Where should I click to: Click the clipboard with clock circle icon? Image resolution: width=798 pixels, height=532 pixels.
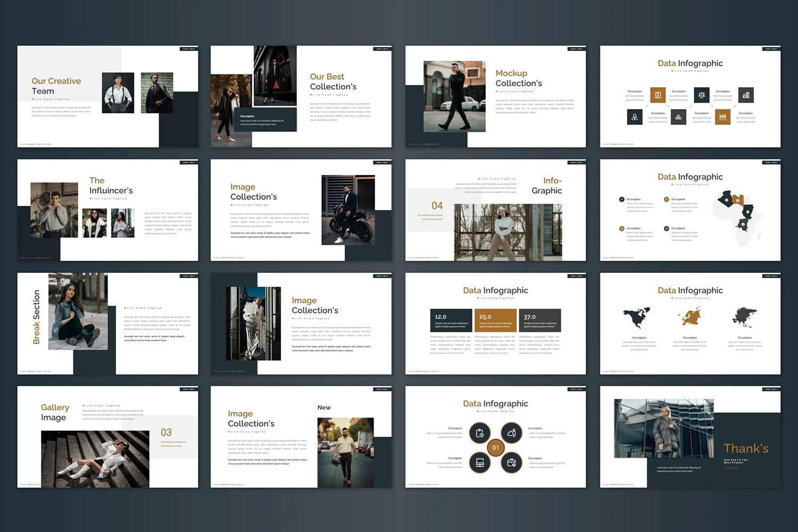pyautogui.click(x=479, y=433)
